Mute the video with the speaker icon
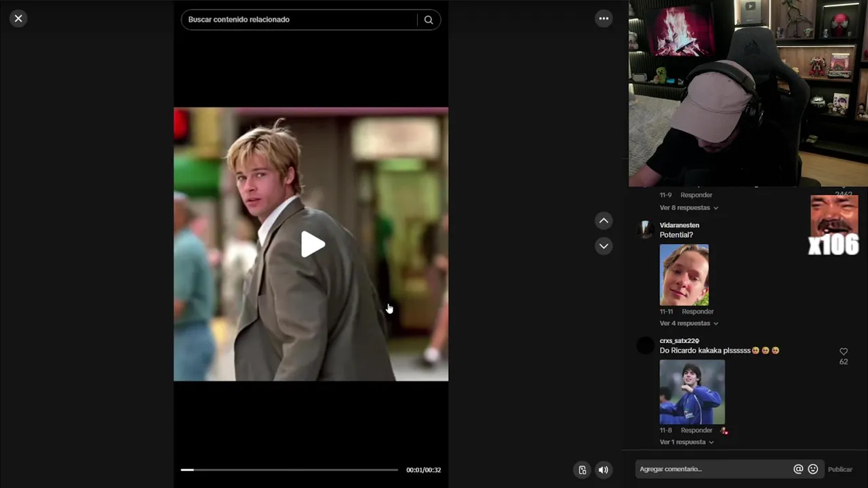Screen dimensions: 868x488 604,470
